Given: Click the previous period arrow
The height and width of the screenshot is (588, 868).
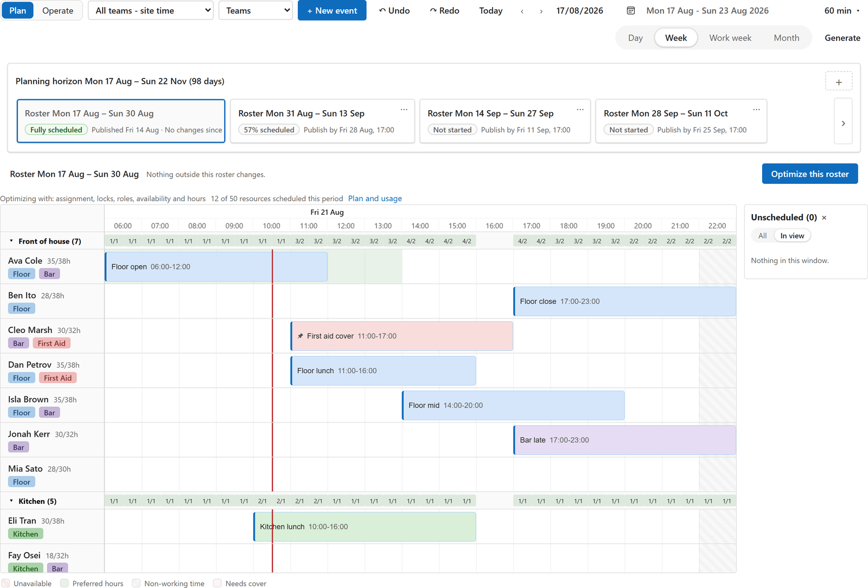Looking at the screenshot, I should click(x=522, y=11).
